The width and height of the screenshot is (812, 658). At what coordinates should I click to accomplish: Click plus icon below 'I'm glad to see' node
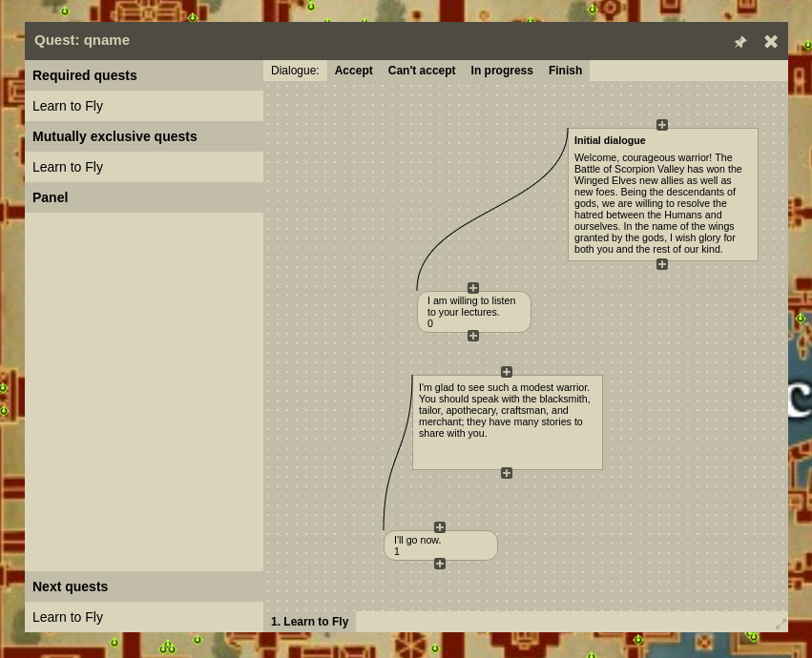pos(507,473)
